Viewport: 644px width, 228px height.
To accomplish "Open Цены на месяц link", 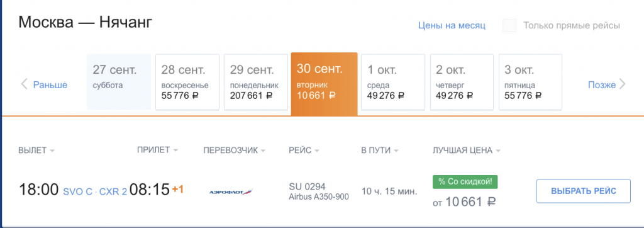I will [452, 26].
